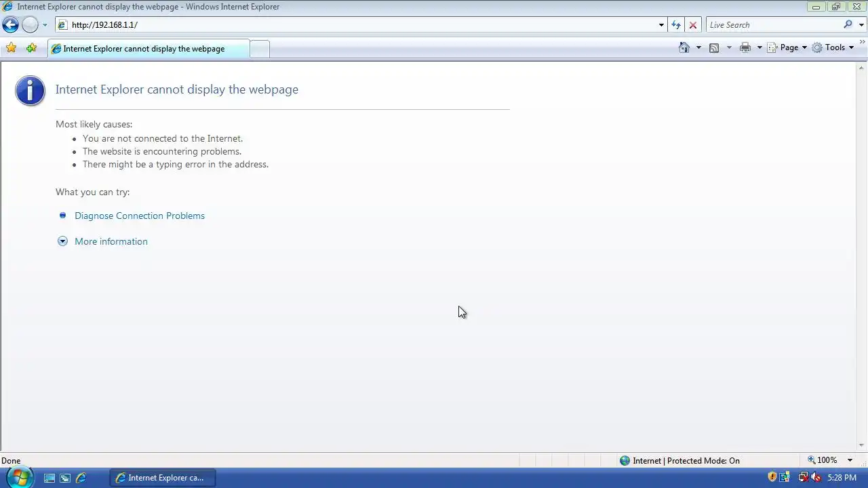Screen dimensions: 868x488
Task: Click the Home page icon
Action: (684, 47)
